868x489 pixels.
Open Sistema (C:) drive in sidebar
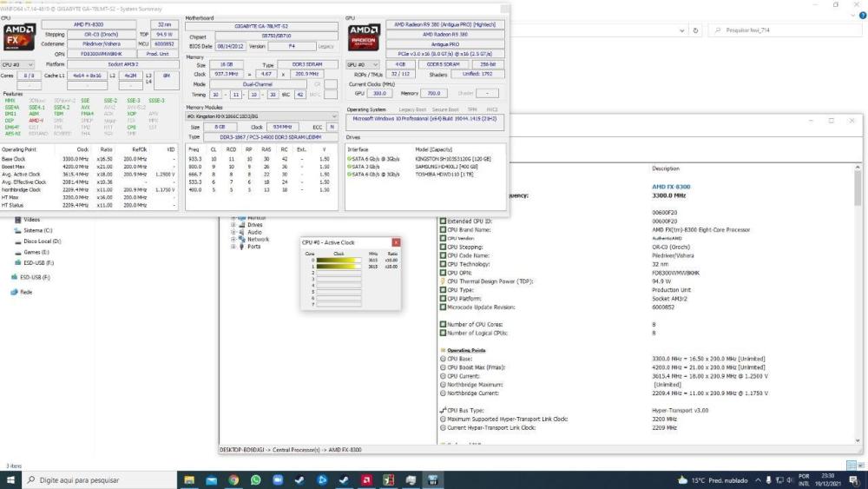click(39, 230)
